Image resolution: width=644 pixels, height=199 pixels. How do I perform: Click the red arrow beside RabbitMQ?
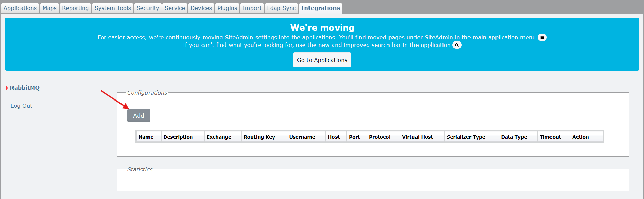7,88
